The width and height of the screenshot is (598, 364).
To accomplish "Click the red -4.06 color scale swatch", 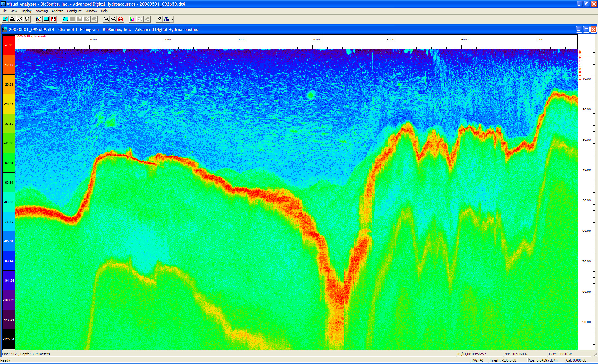I will (9, 45).
